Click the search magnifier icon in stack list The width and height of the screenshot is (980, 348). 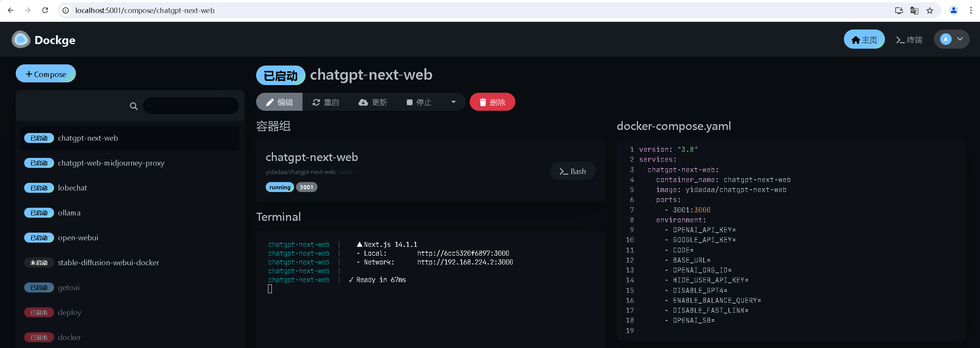(133, 106)
